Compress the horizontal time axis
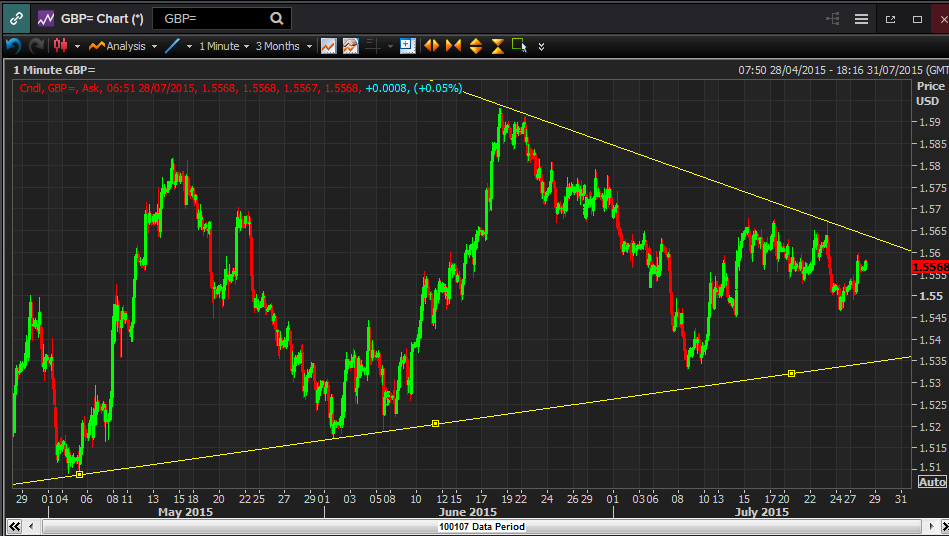949x536 pixels. point(453,46)
